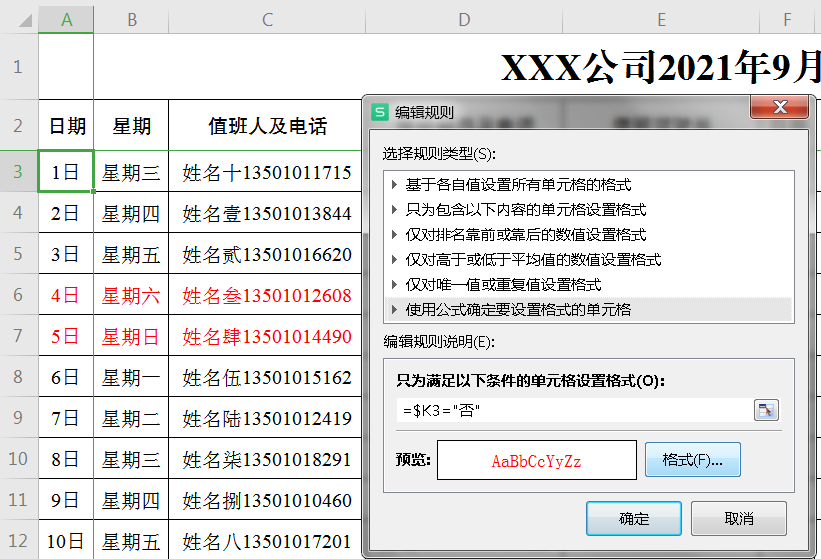
Task: Select row 6 header
Action: 19,294
